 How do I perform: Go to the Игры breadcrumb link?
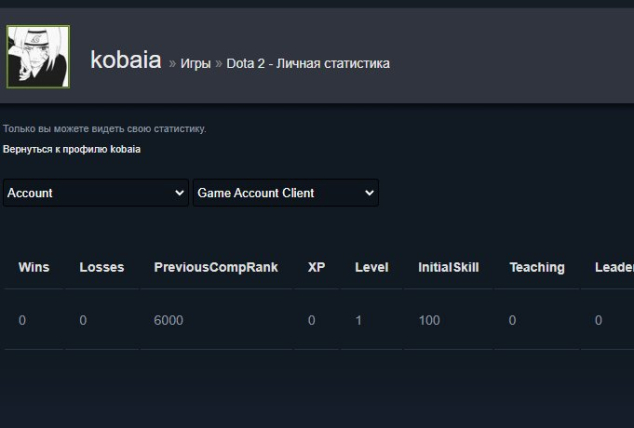(195, 64)
